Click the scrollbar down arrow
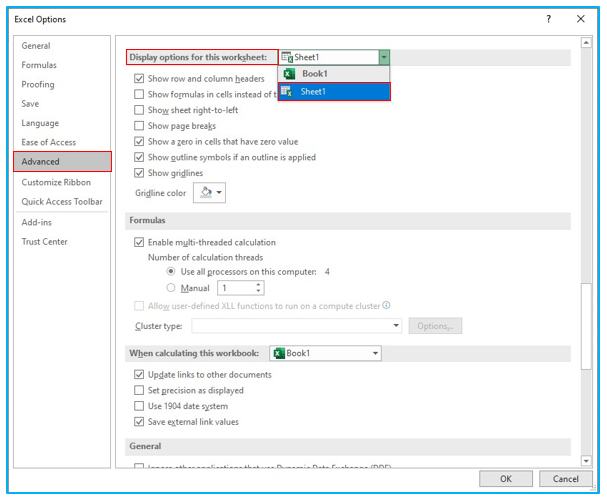The width and height of the screenshot is (607, 503). tap(586, 461)
